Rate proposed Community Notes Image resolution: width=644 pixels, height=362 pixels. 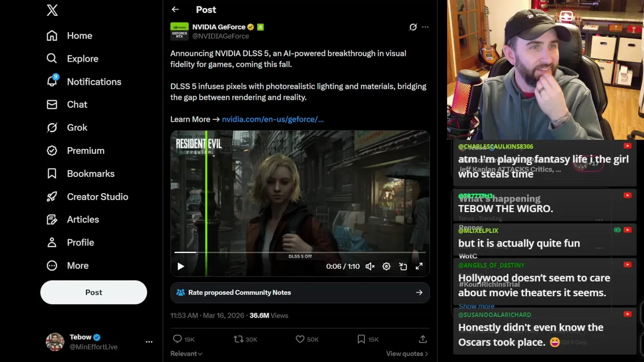point(300,293)
